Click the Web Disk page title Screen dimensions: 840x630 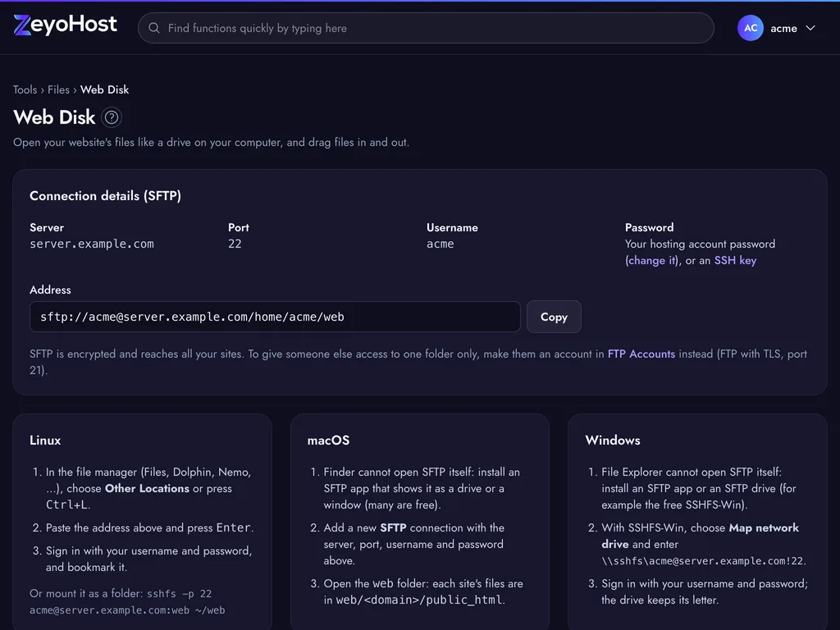point(54,117)
